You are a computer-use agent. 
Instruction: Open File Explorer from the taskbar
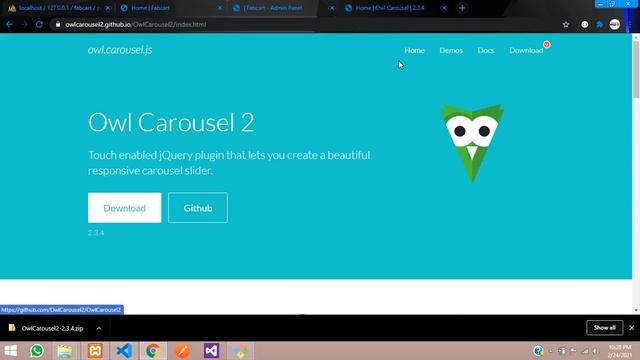[x=64, y=351]
